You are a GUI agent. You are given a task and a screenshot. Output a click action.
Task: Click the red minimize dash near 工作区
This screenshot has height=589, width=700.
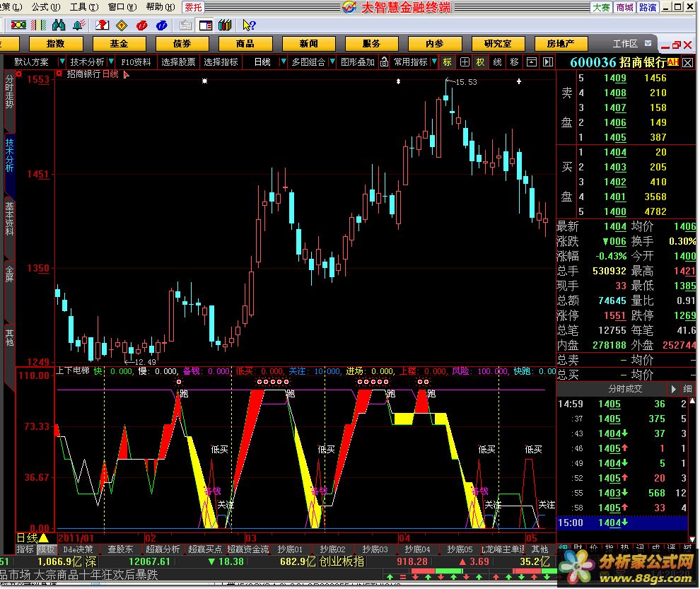point(665,47)
